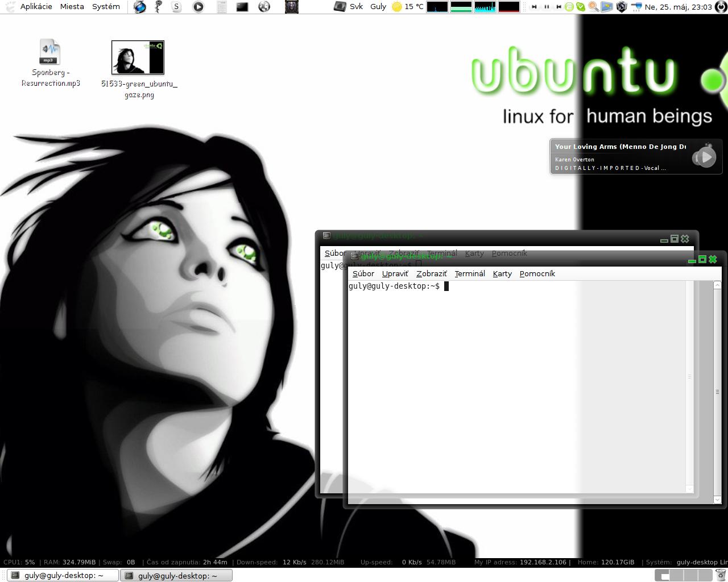
Task: Close the back terminal window
Action: click(685, 239)
